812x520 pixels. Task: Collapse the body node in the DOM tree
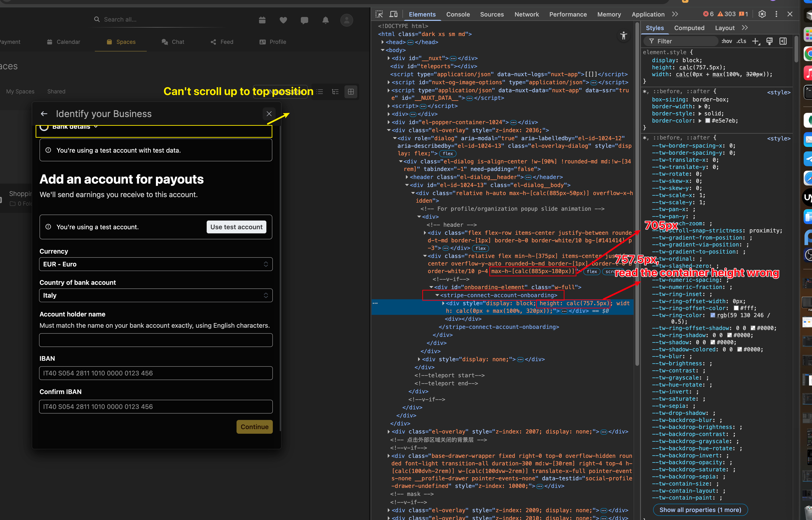[x=383, y=50]
